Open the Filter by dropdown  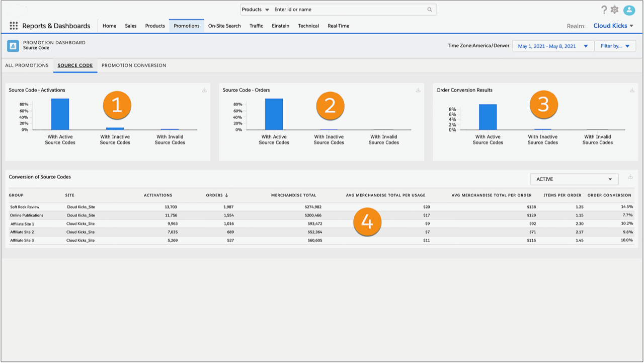(x=615, y=46)
